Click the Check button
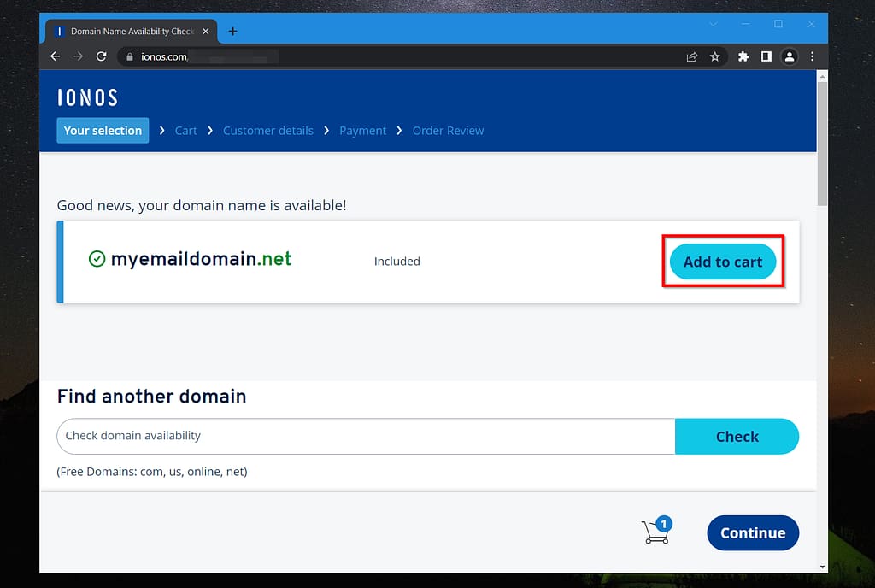 (737, 436)
